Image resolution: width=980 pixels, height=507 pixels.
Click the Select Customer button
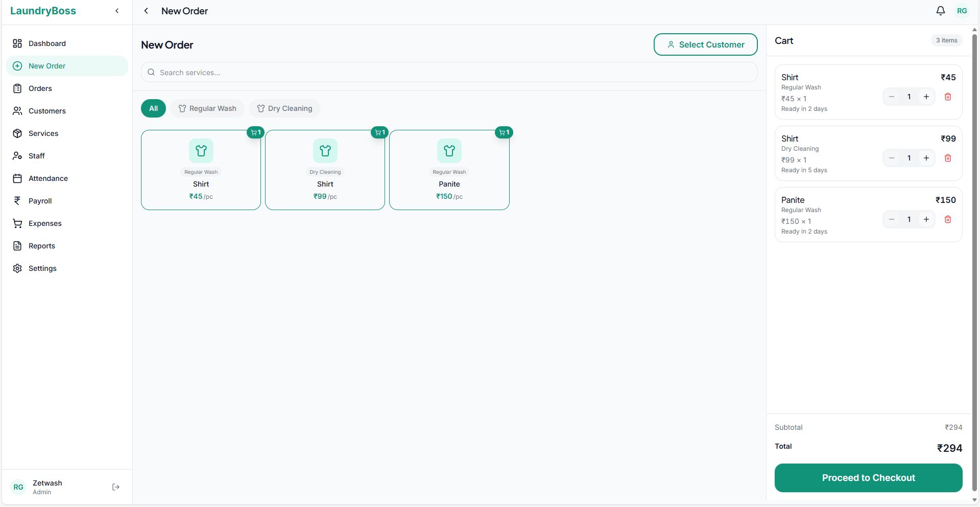705,44
